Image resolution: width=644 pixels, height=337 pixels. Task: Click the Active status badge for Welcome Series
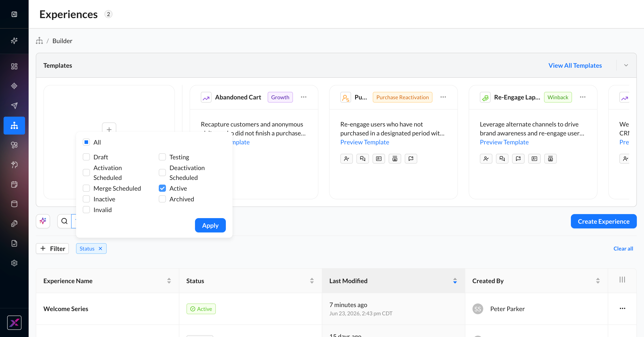click(201, 309)
